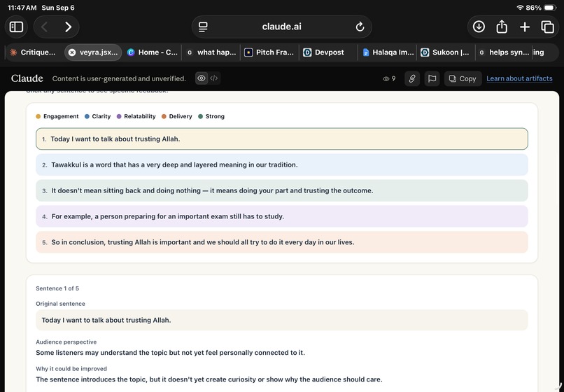Switch to the Sukoon tab
564x392 pixels.
(x=446, y=52)
